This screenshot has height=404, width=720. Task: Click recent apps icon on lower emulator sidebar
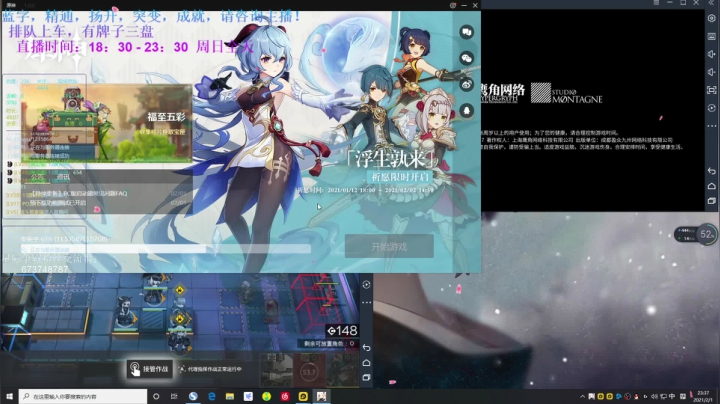366,377
